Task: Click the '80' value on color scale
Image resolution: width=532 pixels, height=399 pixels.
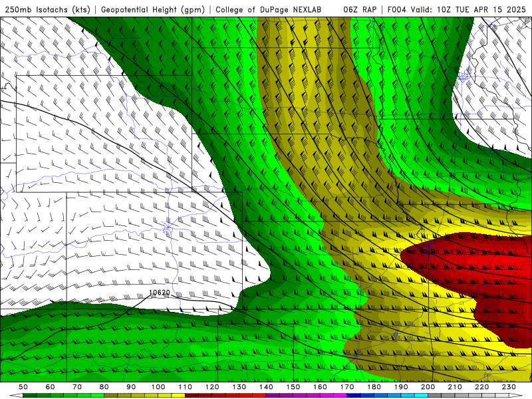Action: pos(104,387)
